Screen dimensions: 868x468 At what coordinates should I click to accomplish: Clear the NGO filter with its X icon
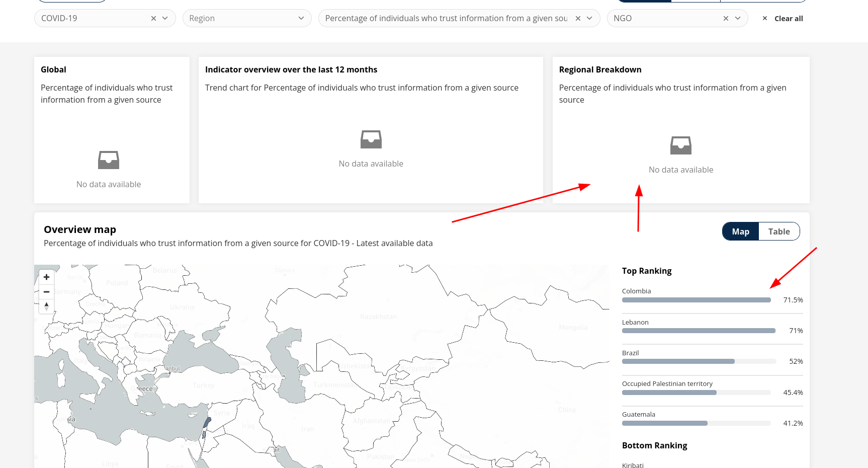tap(726, 18)
